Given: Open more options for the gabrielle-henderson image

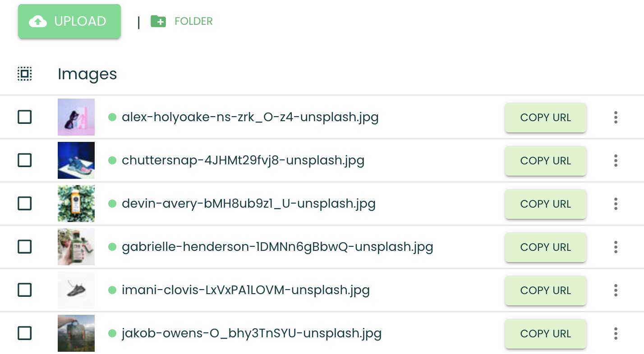Looking at the screenshot, I should tap(616, 247).
